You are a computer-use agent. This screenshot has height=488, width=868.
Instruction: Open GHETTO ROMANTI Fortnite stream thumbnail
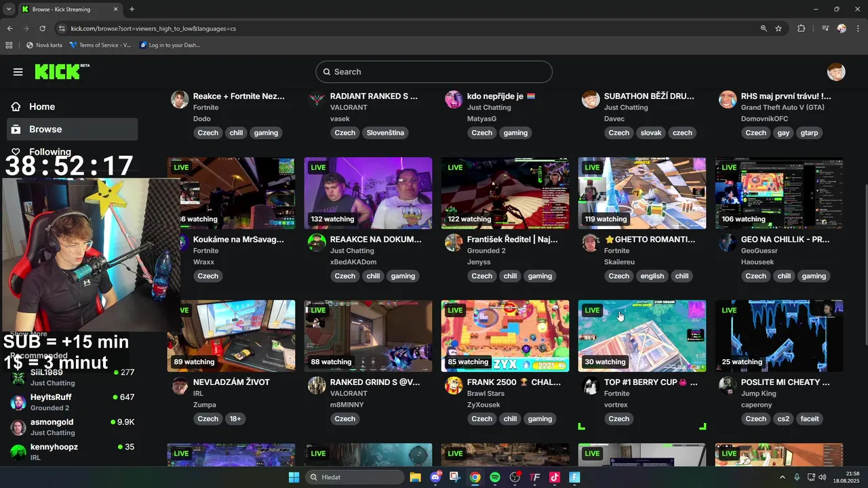click(x=642, y=193)
